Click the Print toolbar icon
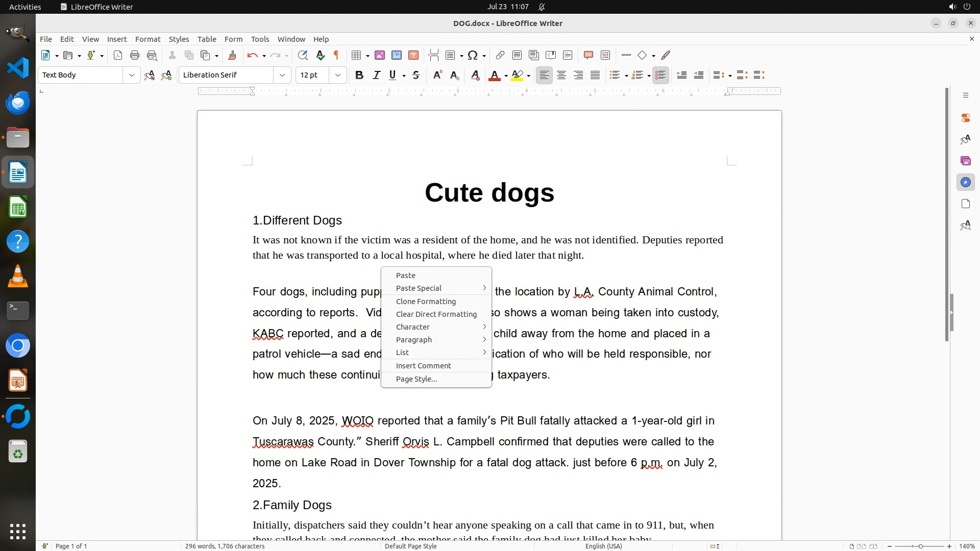980x551 pixels. 135,55
